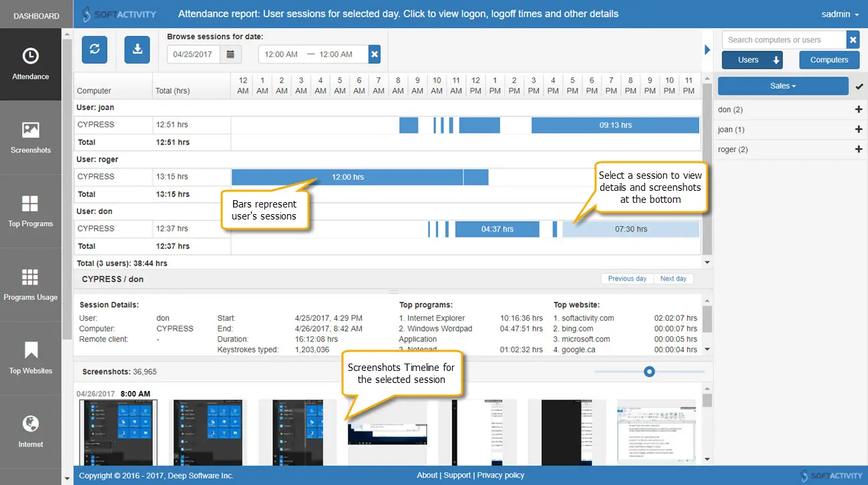Clear the time range with the X icon
Image resolution: width=868 pixels, height=485 pixels.
pos(375,54)
